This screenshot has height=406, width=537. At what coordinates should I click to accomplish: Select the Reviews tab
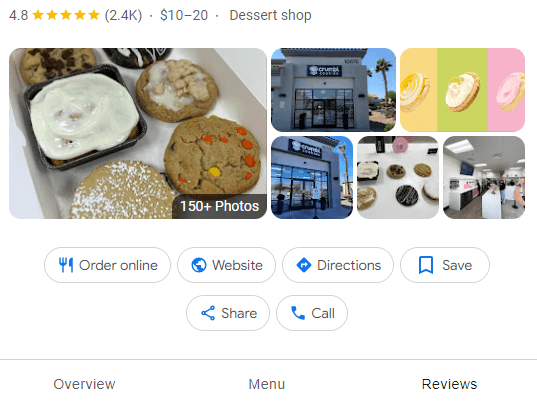449,384
